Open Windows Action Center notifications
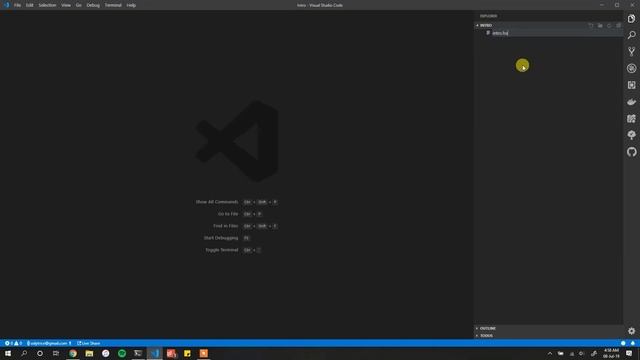The image size is (640, 360). [x=629, y=353]
